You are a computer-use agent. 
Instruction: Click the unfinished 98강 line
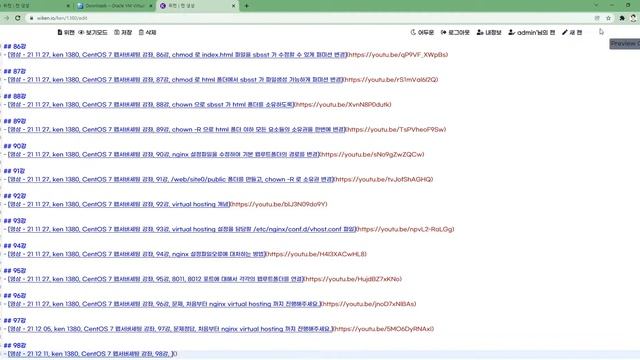(91, 353)
